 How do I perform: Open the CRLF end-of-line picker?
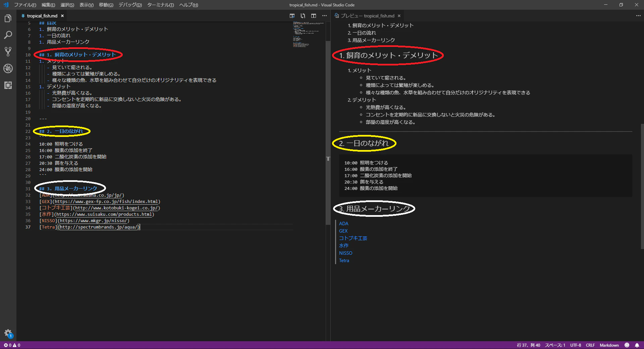(x=590, y=345)
